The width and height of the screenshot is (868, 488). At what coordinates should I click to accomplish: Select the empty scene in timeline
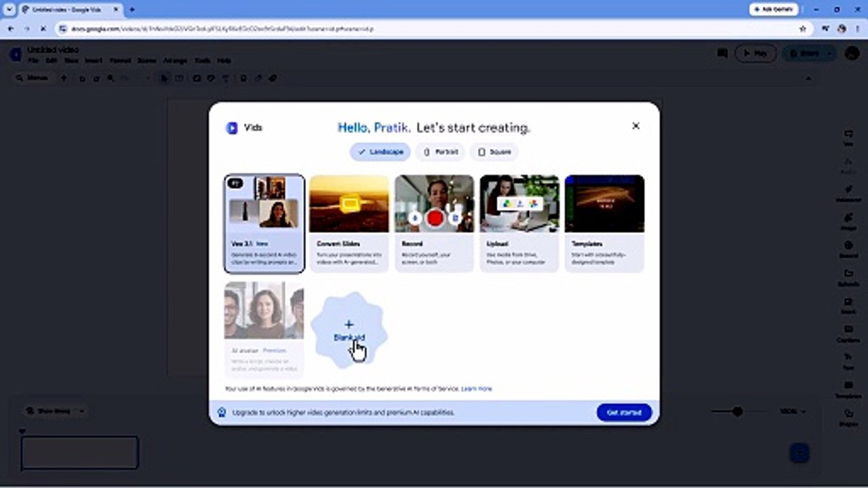pos(79,453)
